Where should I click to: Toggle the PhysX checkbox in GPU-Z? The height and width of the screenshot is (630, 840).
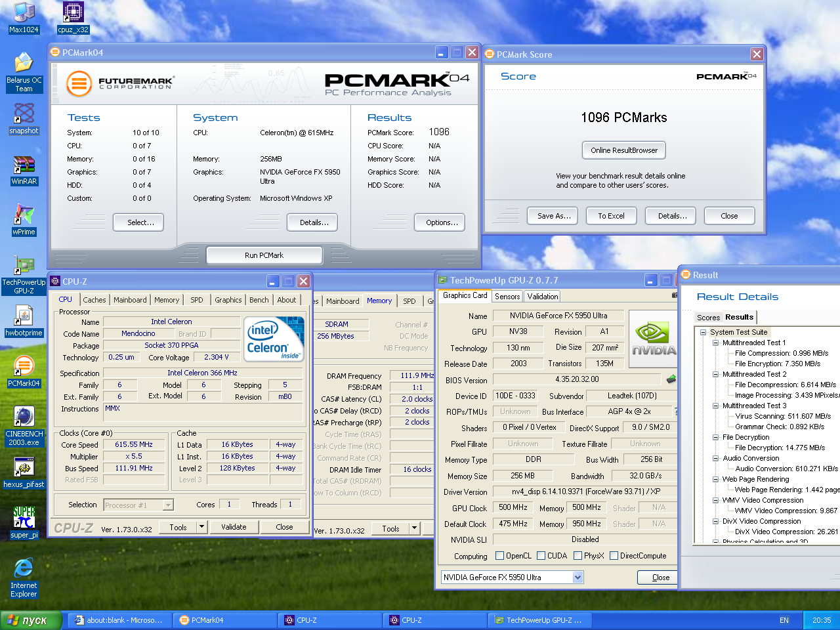coord(577,556)
